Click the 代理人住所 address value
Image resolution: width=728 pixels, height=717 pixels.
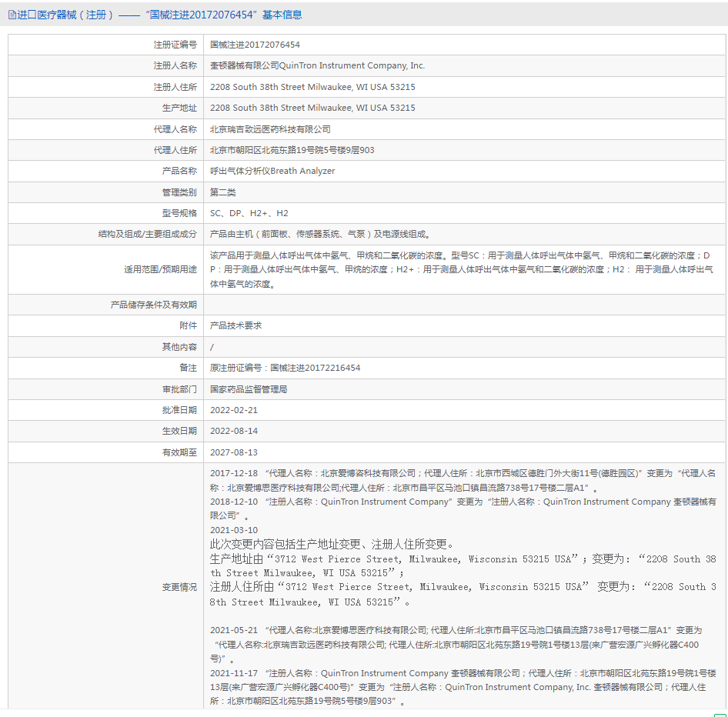[292, 150]
